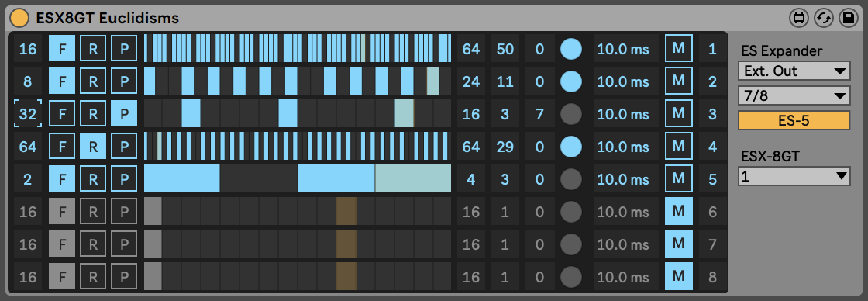Mute channel 4 with its M button
Image resolution: width=868 pixels, height=301 pixels.
coord(679,147)
